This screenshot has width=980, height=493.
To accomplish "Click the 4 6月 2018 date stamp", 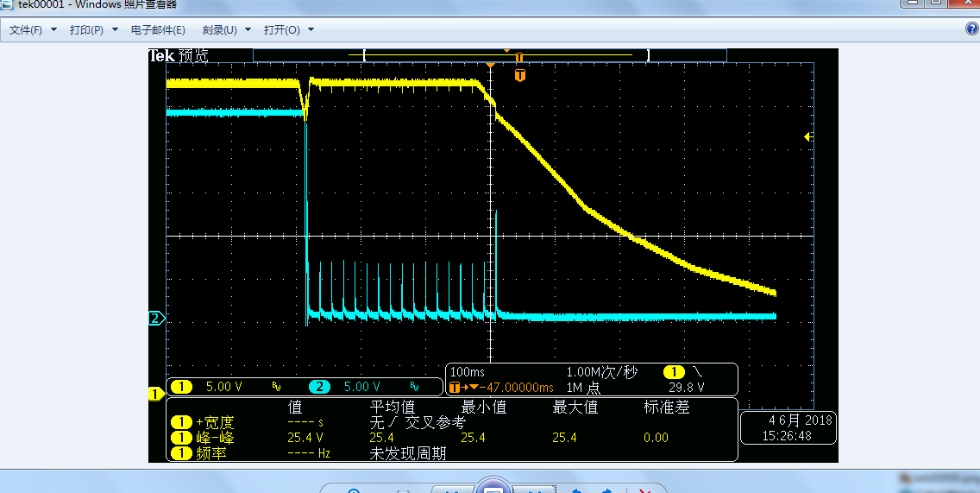I will tap(800, 420).
